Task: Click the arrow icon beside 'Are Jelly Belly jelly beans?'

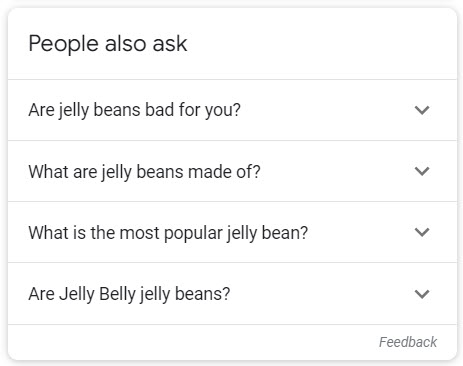Action: pyautogui.click(x=422, y=294)
